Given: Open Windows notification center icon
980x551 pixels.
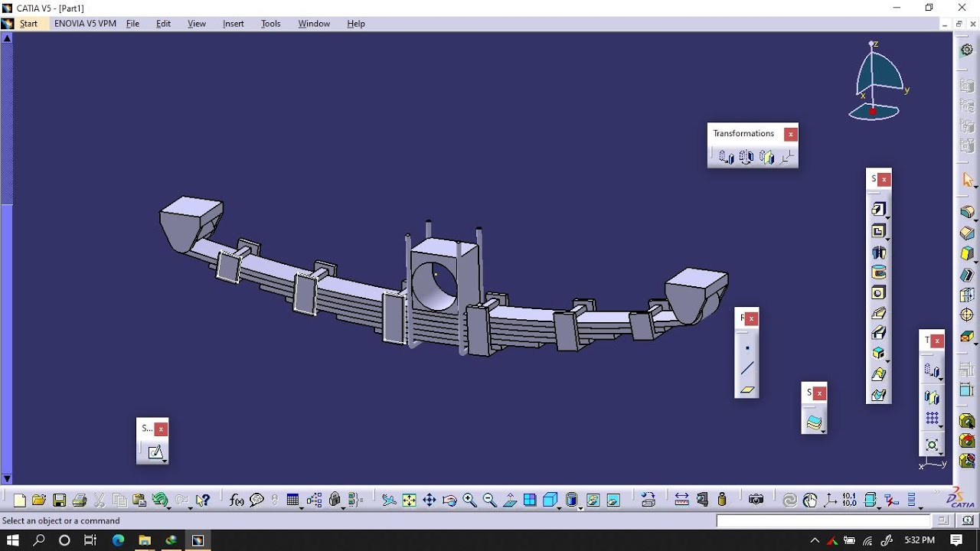Looking at the screenshot, I should 956,540.
